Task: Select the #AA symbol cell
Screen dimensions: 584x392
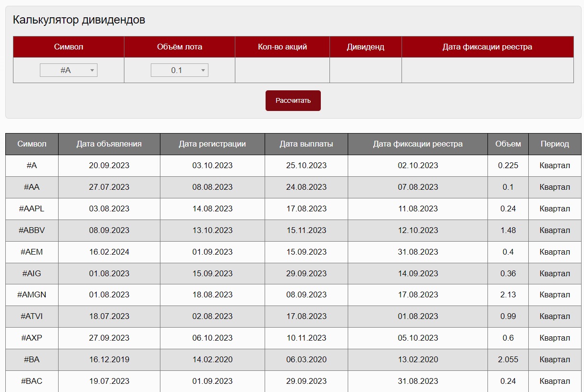Action: tap(32, 187)
